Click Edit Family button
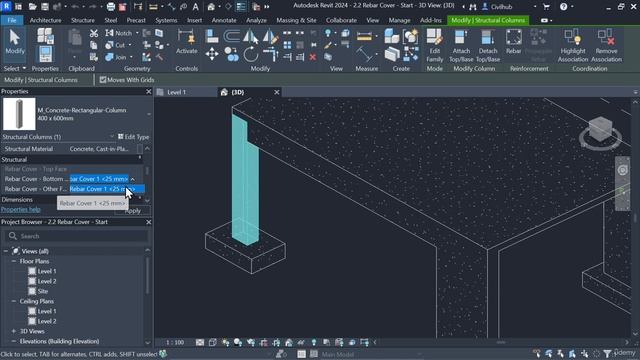This screenshot has height=360, width=640. pos(435,45)
